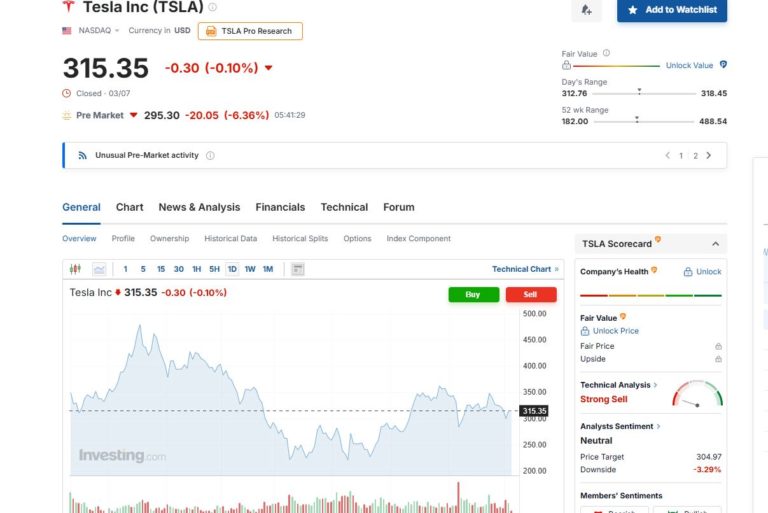The image size is (768, 513).
Task: Click the news overlay icon in the chart toolbar
Action: (297, 269)
